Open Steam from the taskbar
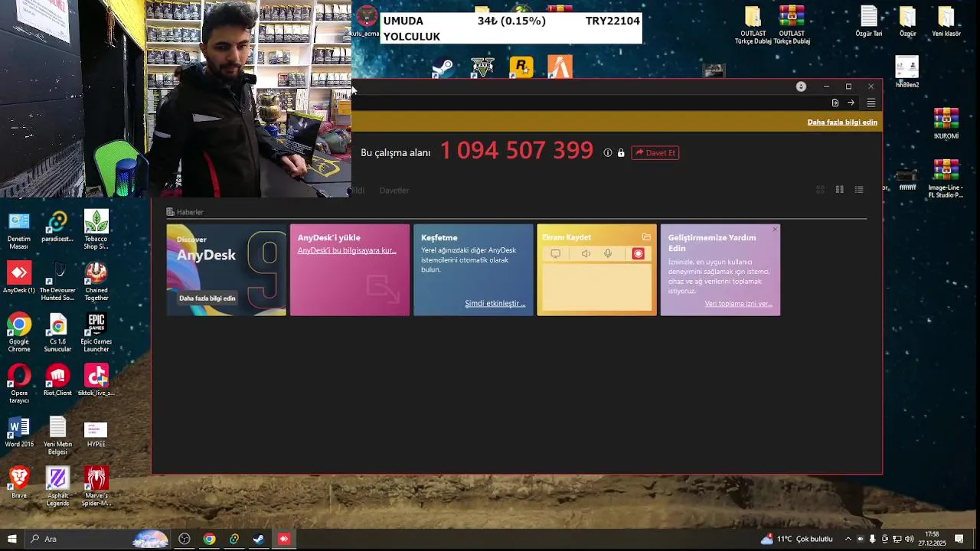This screenshot has height=551, width=980. tap(259, 539)
